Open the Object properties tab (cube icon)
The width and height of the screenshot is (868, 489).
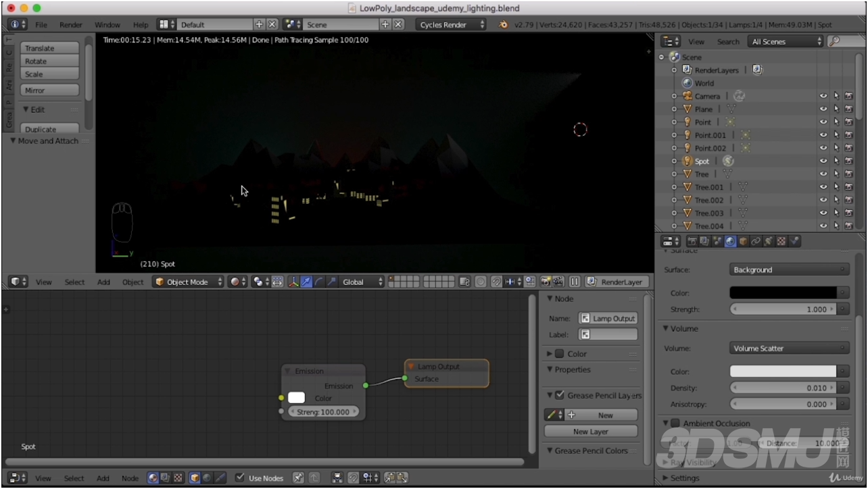tap(743, 241)
